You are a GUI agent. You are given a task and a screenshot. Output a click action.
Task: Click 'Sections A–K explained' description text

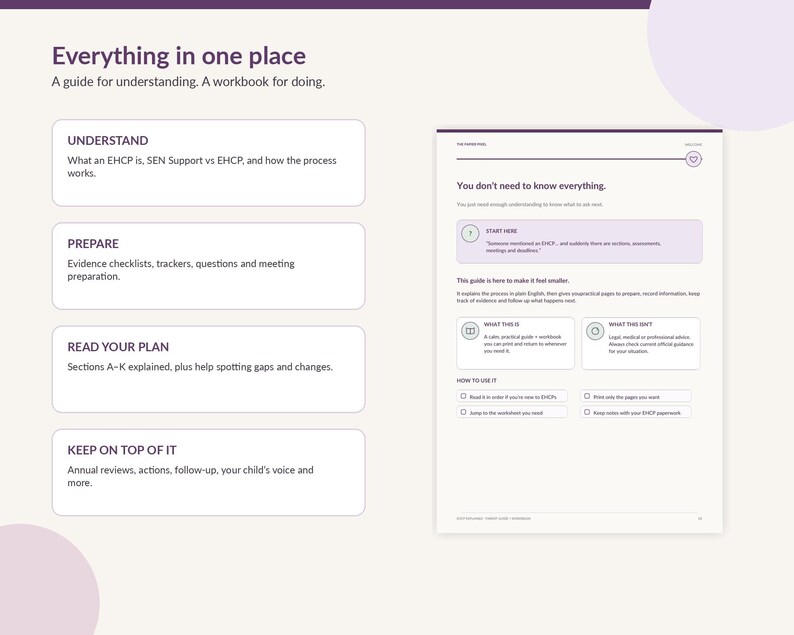pos(200,367)
